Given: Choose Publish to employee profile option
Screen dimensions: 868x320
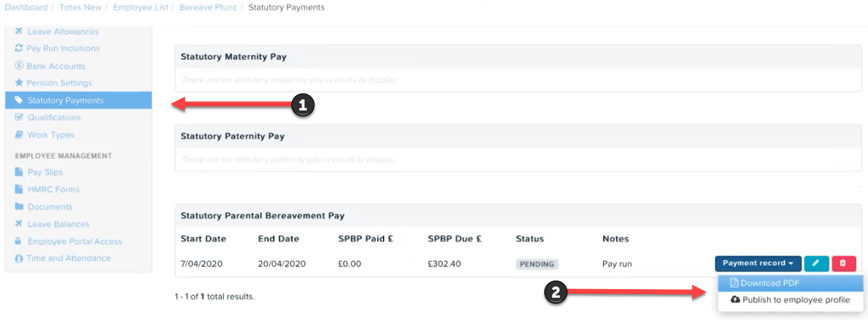Looking at the screenshot, I should click(790, 300).
